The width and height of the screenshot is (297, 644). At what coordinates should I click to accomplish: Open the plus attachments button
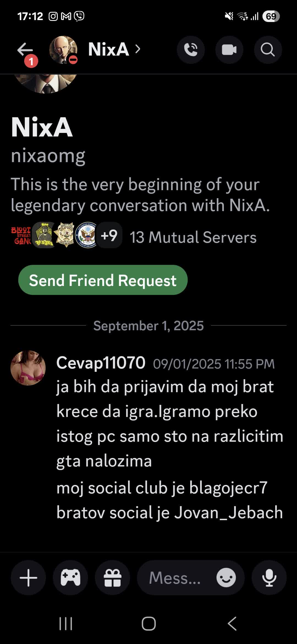pyautogui.click(x=28, y=578)
